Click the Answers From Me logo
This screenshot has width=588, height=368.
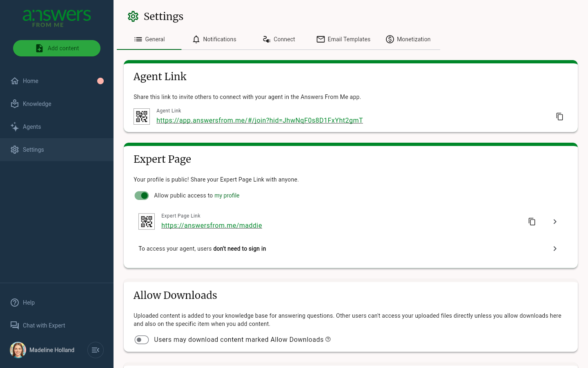[x=57, y=18]
